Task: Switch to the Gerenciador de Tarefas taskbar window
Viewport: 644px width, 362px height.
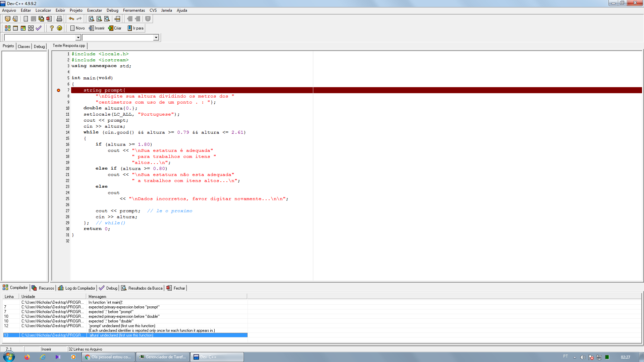Action: (x=163, y=357)
